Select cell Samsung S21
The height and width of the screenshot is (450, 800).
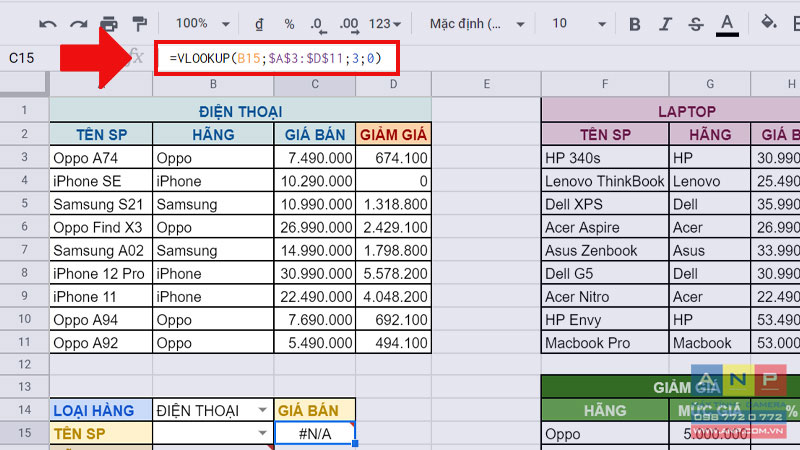point(101,204)
